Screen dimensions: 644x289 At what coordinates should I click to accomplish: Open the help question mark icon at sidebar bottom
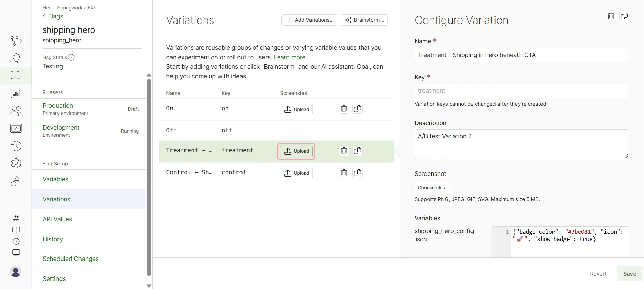(16, 241)
